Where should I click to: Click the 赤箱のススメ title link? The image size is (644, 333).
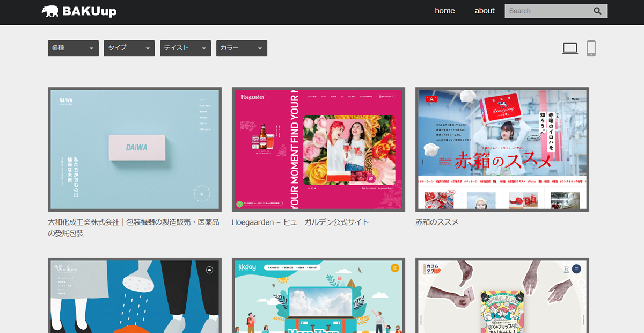437,222
